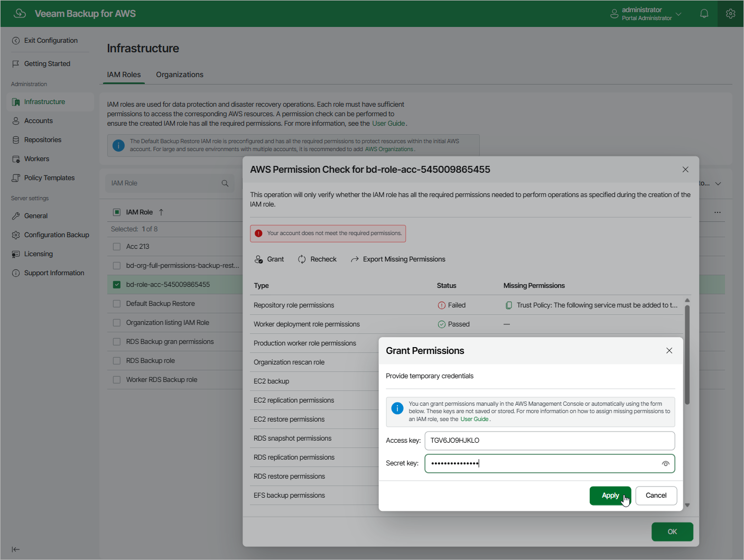Image resolution: width=744 pixels, height=560 pixels.
Task: Click the Failed status icon for Repository role
Action: click(x=442, y=305)
